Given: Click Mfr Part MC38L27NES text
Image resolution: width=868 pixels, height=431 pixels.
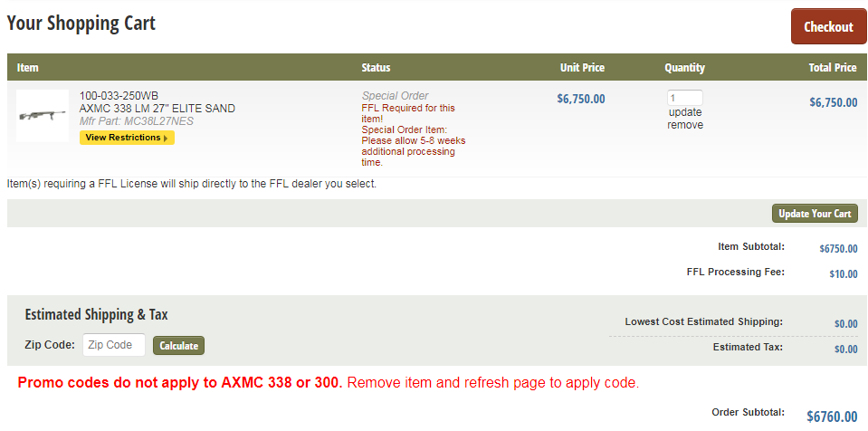Looking at the screenshot, I should 137,120.
